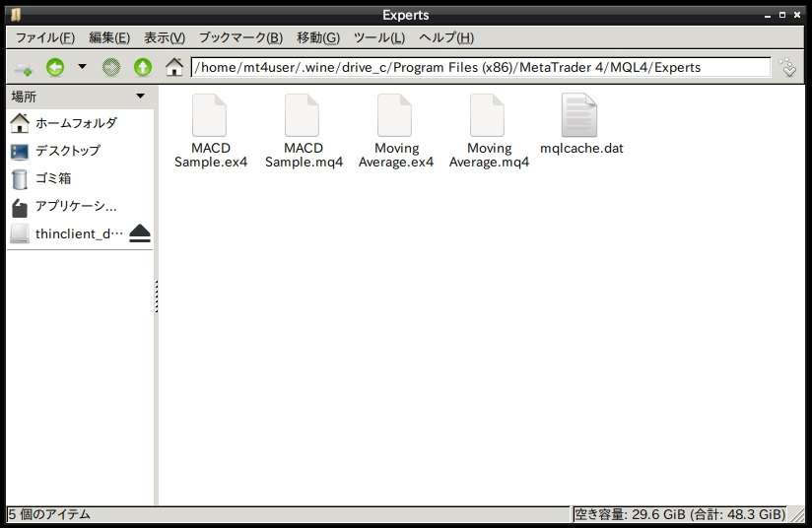Go to parent folder up arrow
The image size is (812, 528).
point(143,67)
